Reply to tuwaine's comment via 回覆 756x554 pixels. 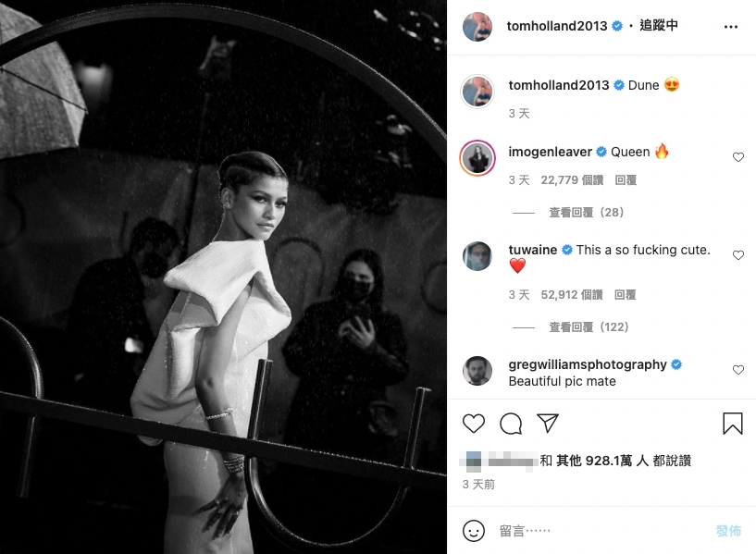tap(625, 295)
